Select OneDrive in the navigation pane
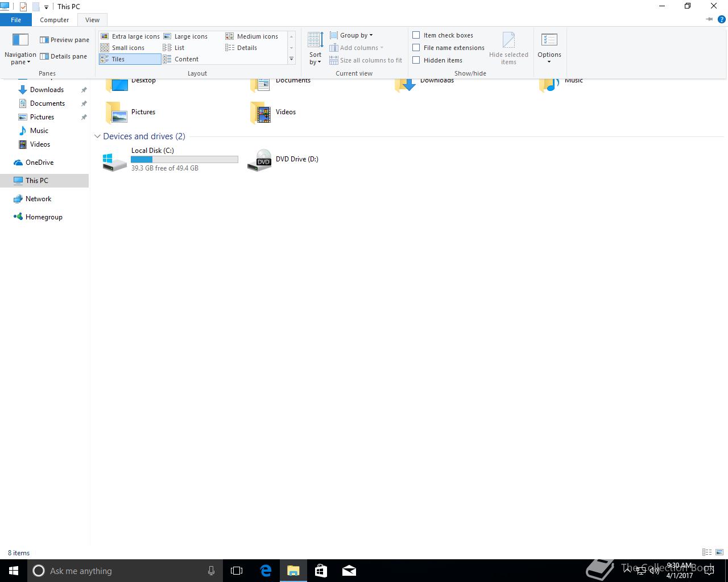This screenshot has width=728, height=582. coord(39,163)
